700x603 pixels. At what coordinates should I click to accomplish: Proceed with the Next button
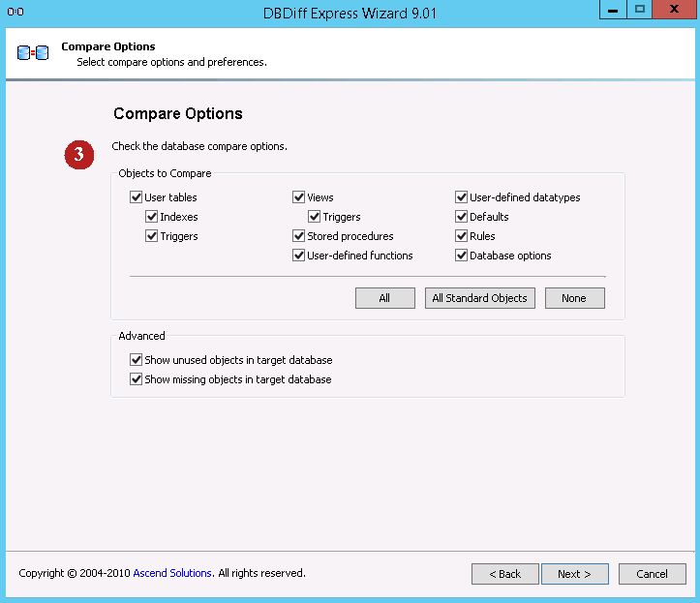(574, 574)
